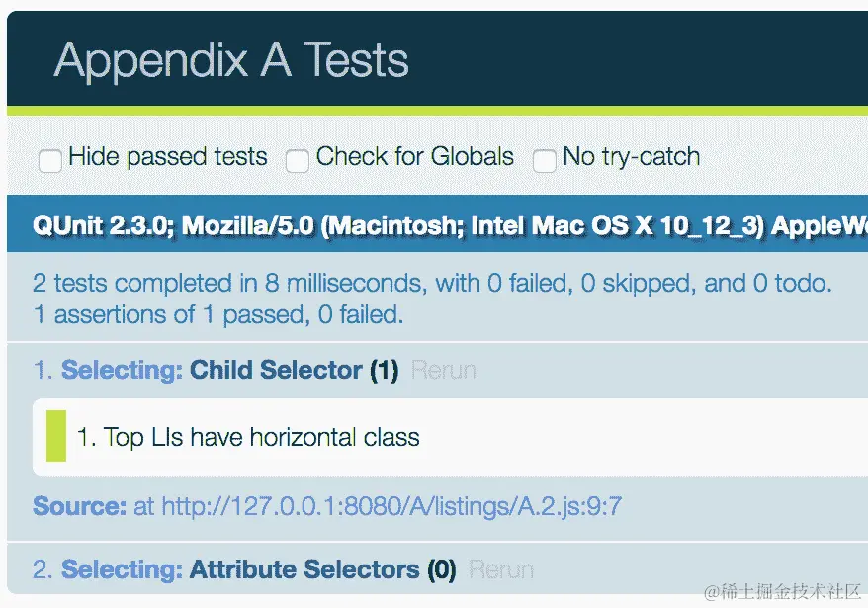Toggle the No try-catch checkbox

pos(544,160)
